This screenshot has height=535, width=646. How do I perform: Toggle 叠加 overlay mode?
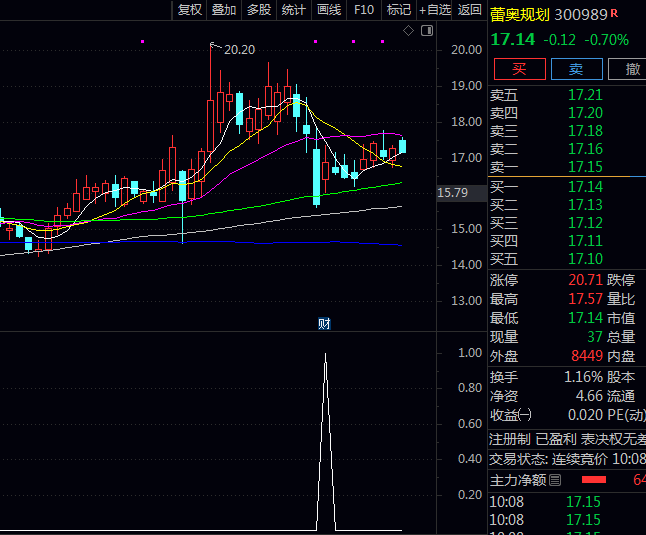224,10
